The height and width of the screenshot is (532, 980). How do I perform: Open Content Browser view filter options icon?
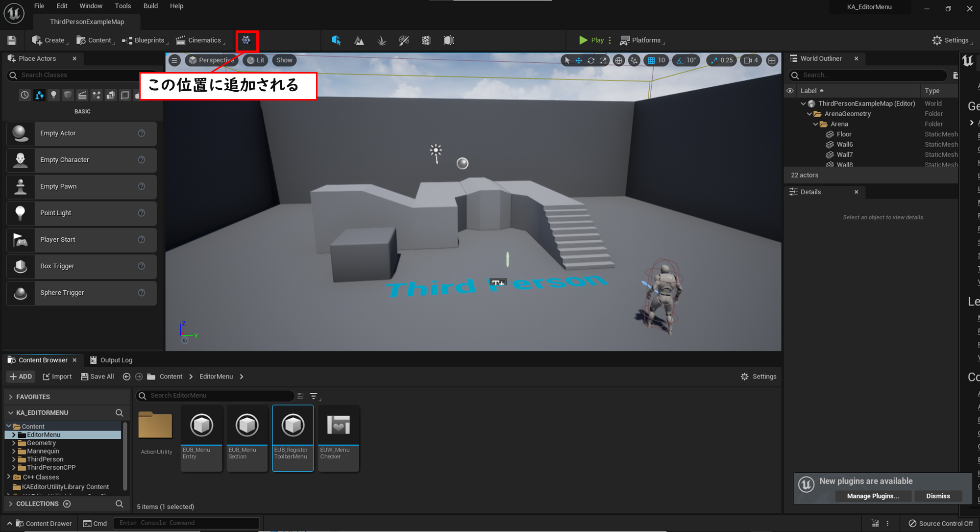[x=314, y=396]
